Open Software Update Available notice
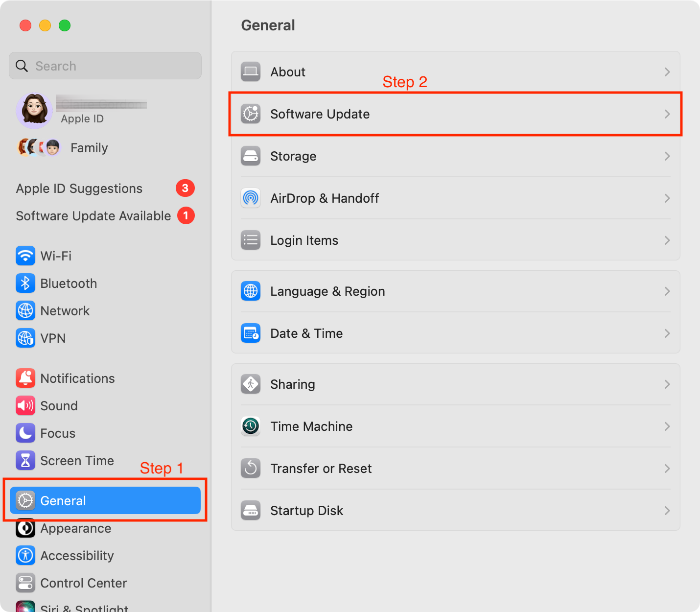Screen dimensions: 700x612 (93, 216)
